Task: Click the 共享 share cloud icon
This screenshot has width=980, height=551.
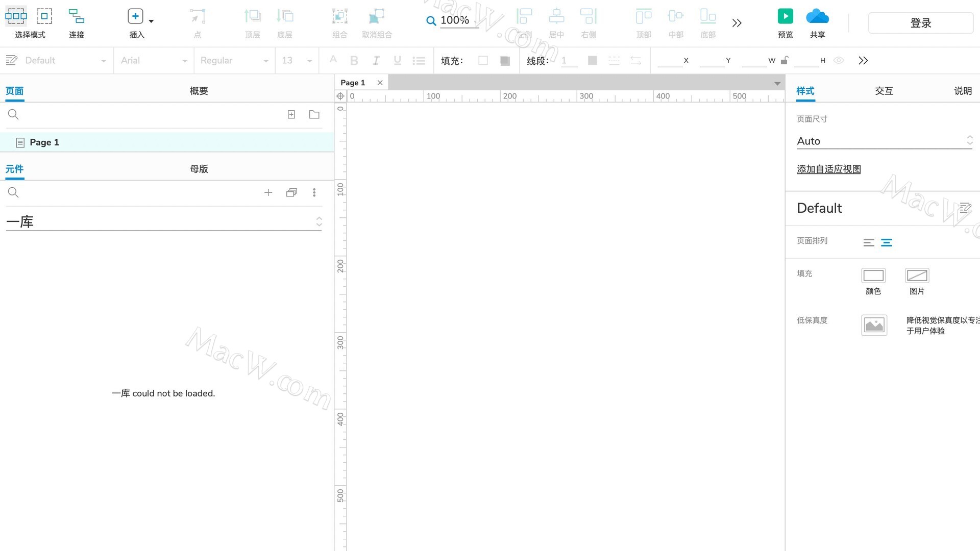Action: pyautogui.click(x=817, y=16)
